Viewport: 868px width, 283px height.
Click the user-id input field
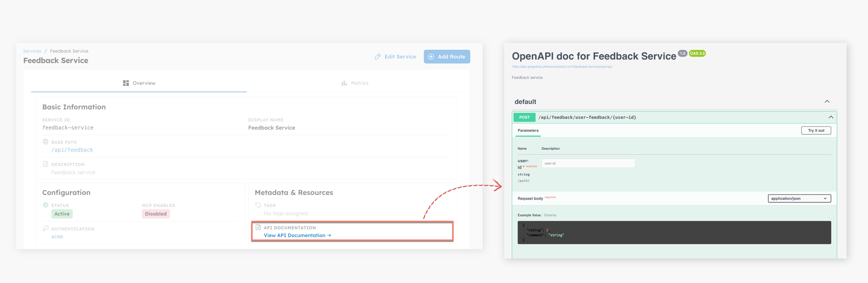[x=588, y=163]
